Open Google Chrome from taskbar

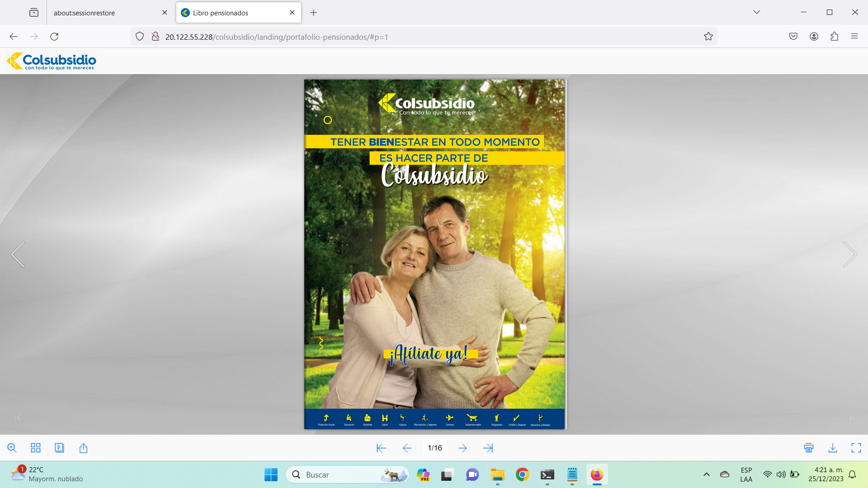tap(522, 475)
